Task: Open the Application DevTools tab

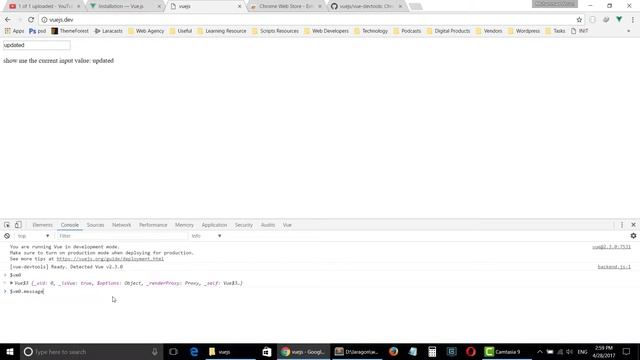Action: (214, 225)
